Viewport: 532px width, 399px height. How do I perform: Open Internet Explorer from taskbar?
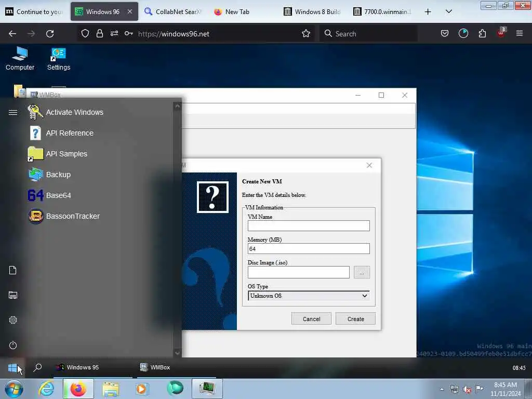click(46, 389)
